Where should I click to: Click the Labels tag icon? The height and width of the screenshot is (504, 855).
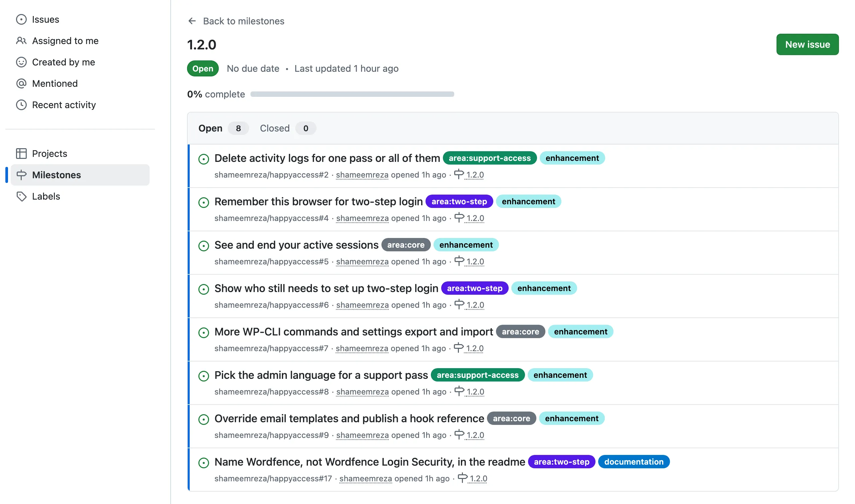pos(21,196)
